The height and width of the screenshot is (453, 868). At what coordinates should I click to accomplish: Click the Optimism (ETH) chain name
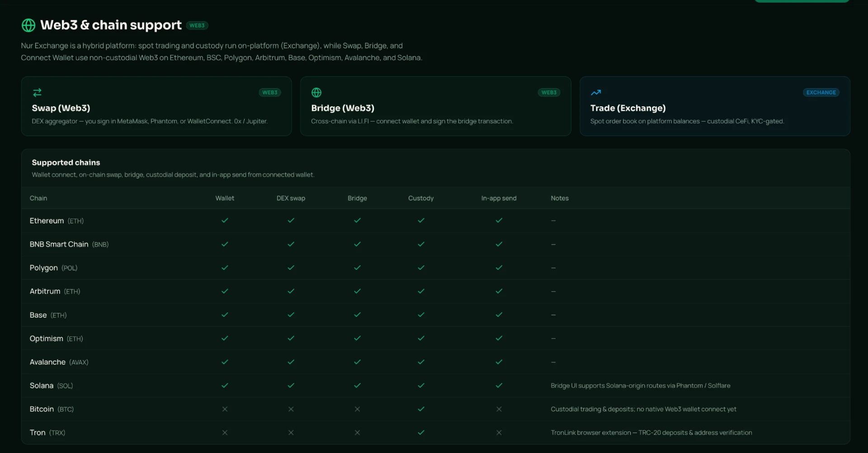pyautogui.click(x=56, y=338)
